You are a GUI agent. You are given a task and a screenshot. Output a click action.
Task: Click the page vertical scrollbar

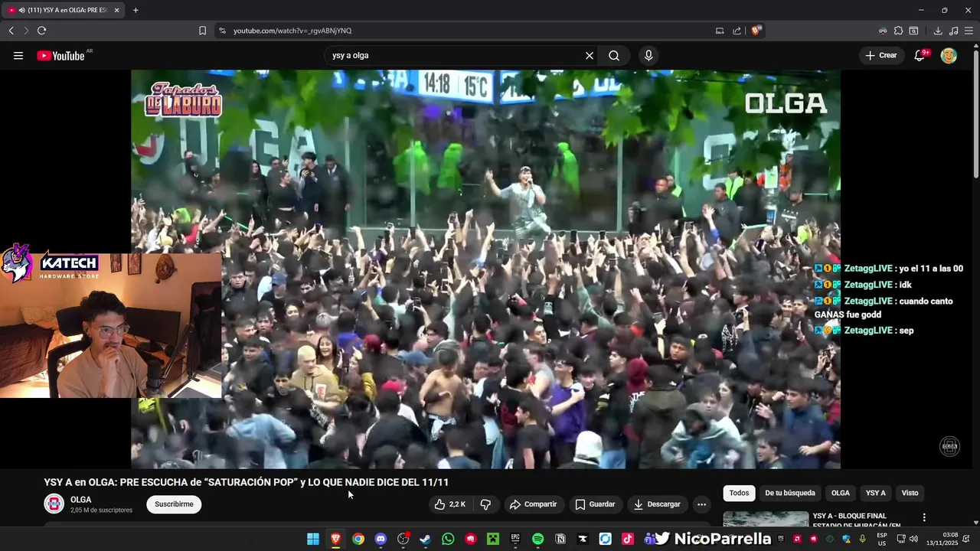975,115
